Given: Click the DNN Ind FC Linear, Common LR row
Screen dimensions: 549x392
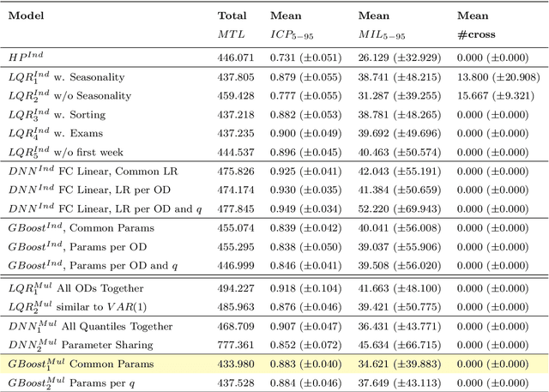Looking at the screenshot, I should pyautogui.click(x=92, y=172).
